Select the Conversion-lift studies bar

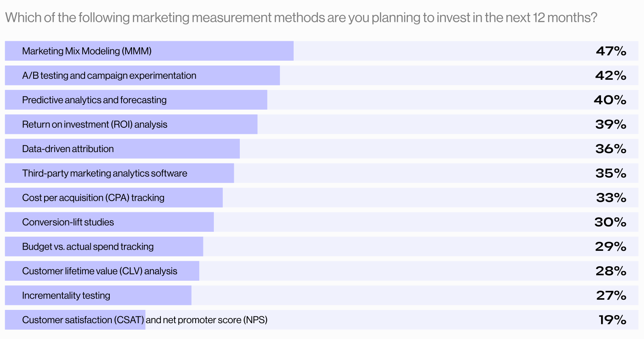pos(109,222)
